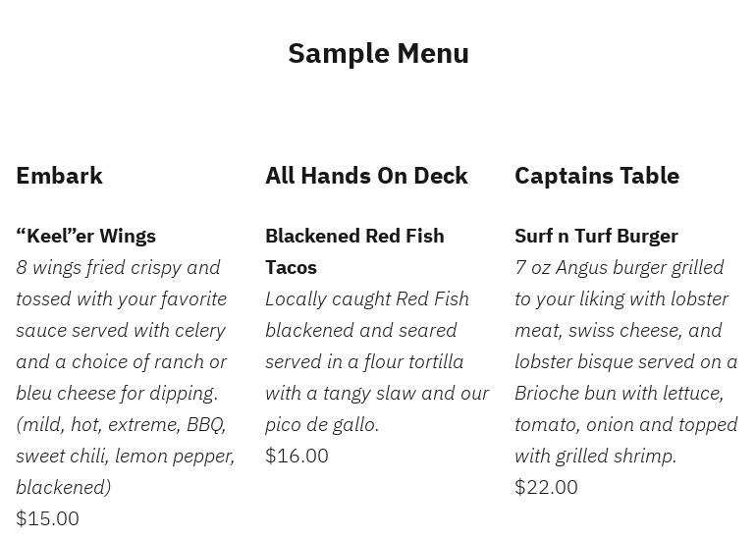This screenshot has width=756, height=539.
Task: Select the "Locally caught Red Fish" line
Action: (x=367, y=298)
